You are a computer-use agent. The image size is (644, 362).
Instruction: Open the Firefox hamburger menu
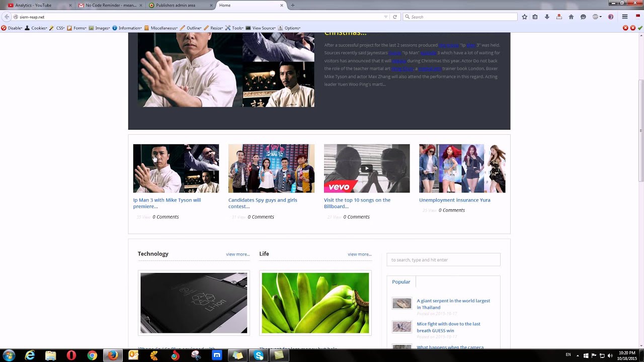pyautogui.click(x=625, y=17)
